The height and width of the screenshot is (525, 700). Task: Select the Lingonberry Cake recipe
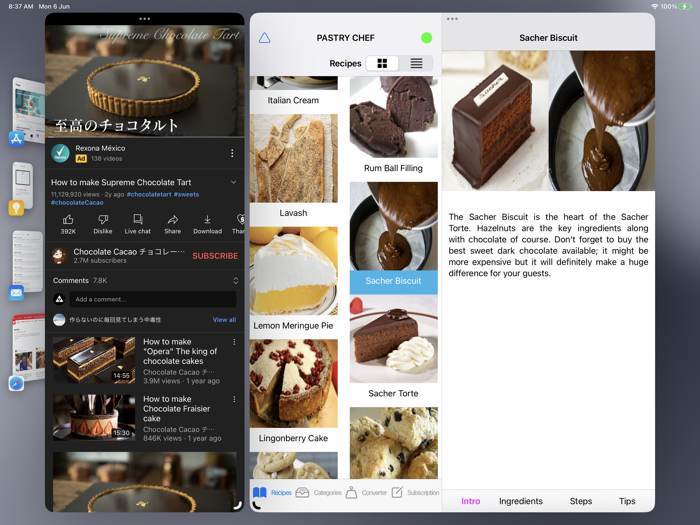coord(293,392)
